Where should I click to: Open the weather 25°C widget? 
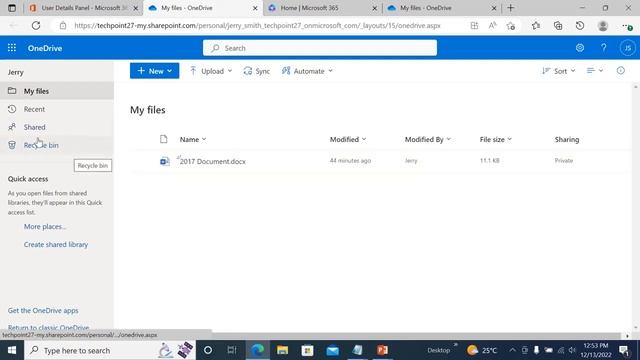tap(482, 350)
